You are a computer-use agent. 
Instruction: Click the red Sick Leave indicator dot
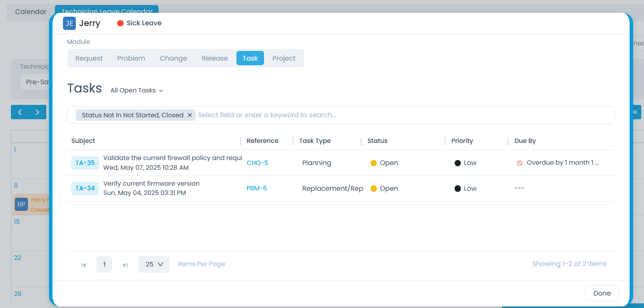(x=120, y=23)
